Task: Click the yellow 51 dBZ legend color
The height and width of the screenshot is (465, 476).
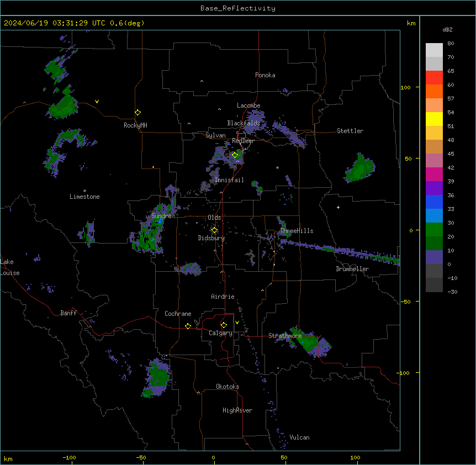Action: pos(434,119)
